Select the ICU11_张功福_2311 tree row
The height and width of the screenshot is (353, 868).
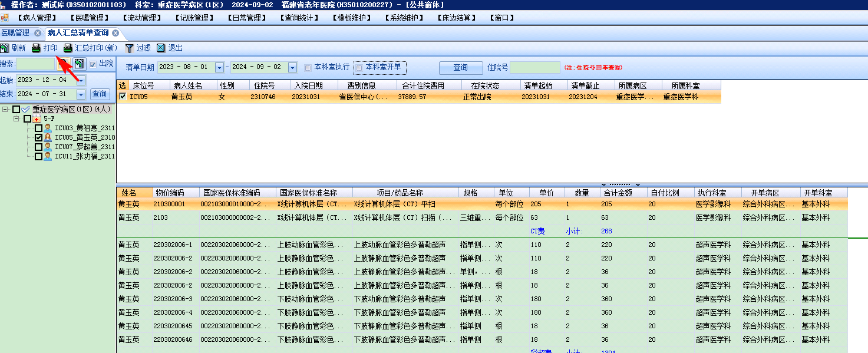(84, 157)
